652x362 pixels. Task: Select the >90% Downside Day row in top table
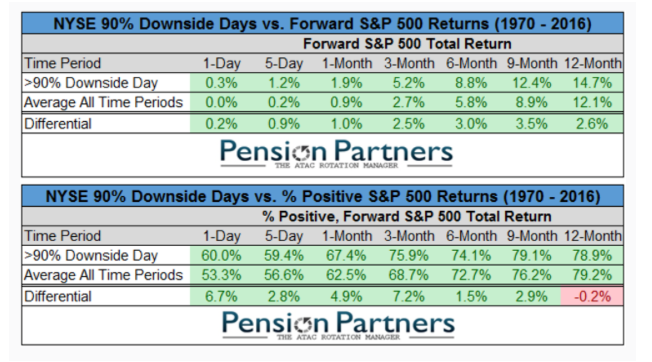(323, 83)
